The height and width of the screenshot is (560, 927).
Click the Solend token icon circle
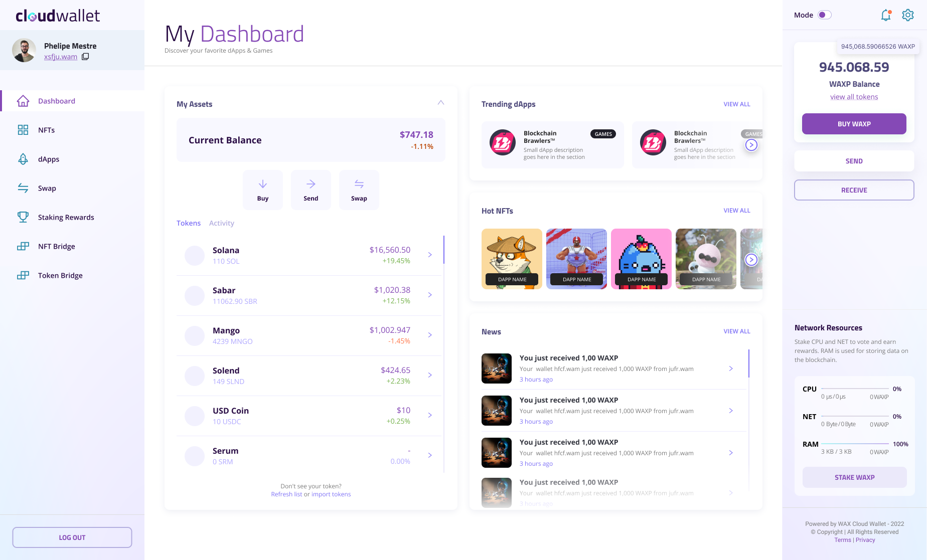pyautogui.click(x=195, y=376)
